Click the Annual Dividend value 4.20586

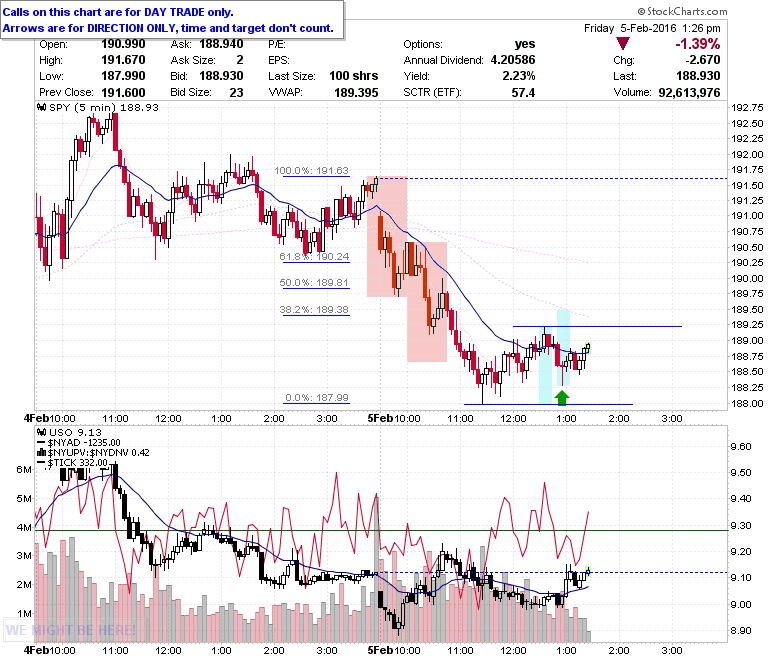tap(513, 60)
